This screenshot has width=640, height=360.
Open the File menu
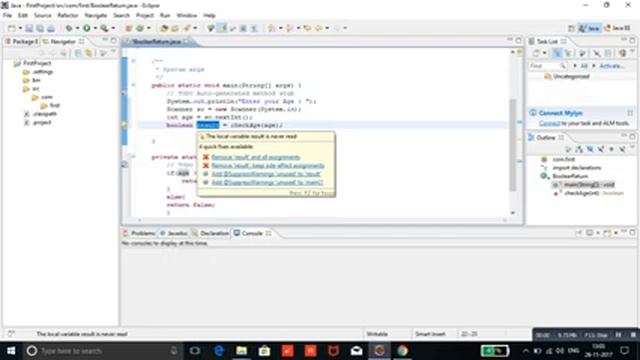pyautogui.click(x=7, y=16)
